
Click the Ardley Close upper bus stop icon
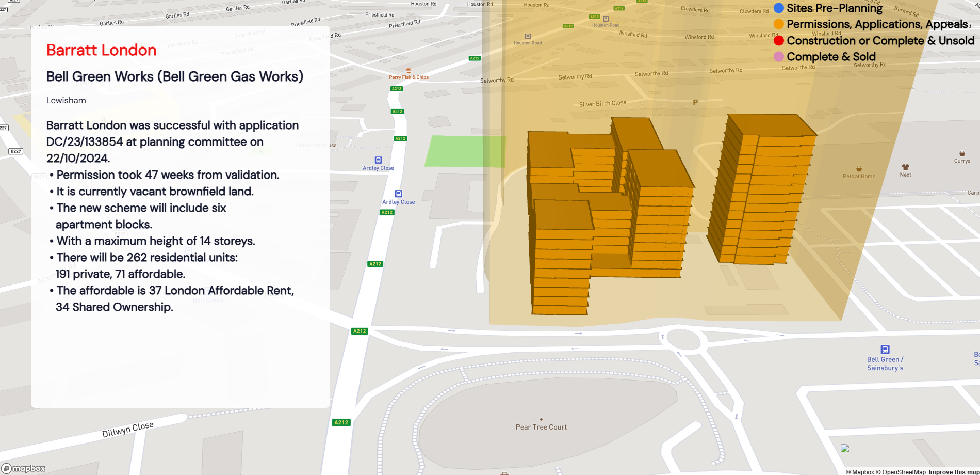378,160
